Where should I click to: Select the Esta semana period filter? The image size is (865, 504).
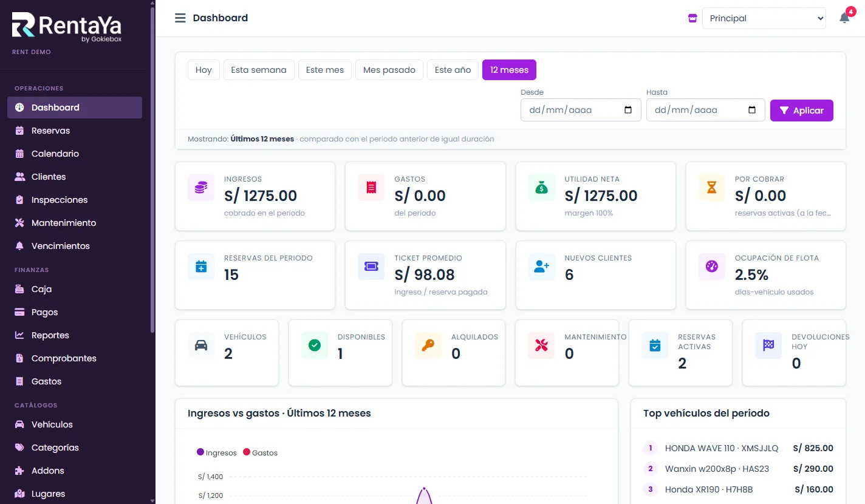259,70
